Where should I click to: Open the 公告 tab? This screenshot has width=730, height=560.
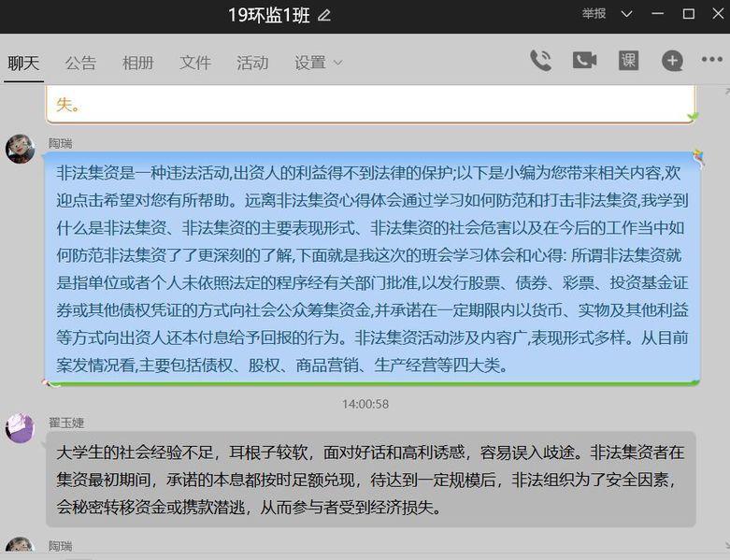click(x=80, y=63)
